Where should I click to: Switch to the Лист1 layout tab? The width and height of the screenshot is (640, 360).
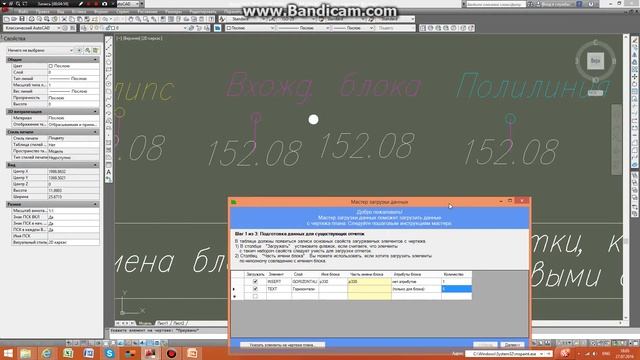tap(162, 323)
